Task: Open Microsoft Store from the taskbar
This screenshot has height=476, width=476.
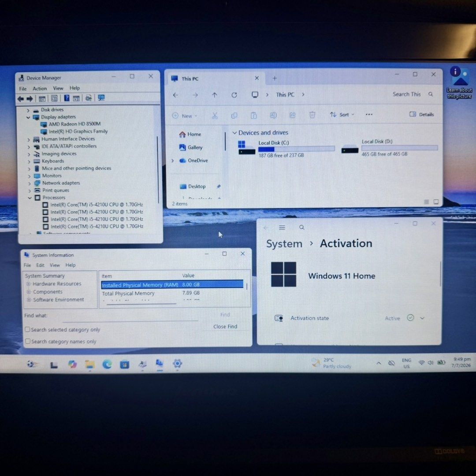Action: tap(124, 364)
